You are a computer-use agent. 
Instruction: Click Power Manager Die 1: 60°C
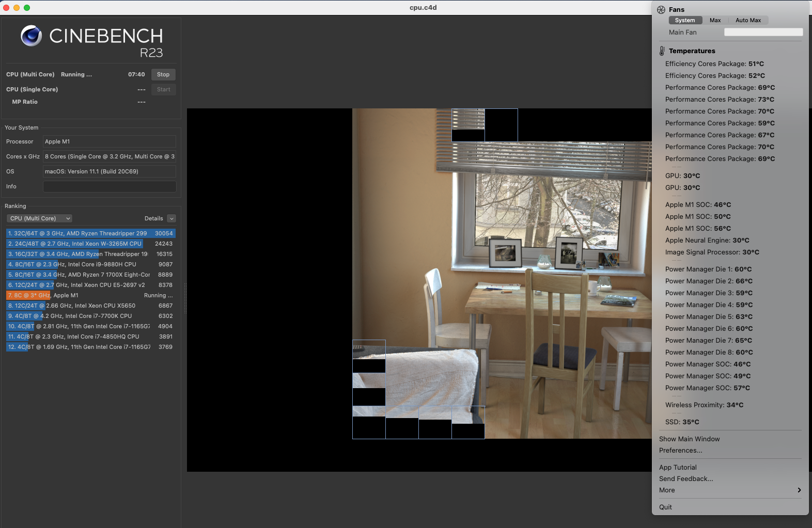[708, 269]
